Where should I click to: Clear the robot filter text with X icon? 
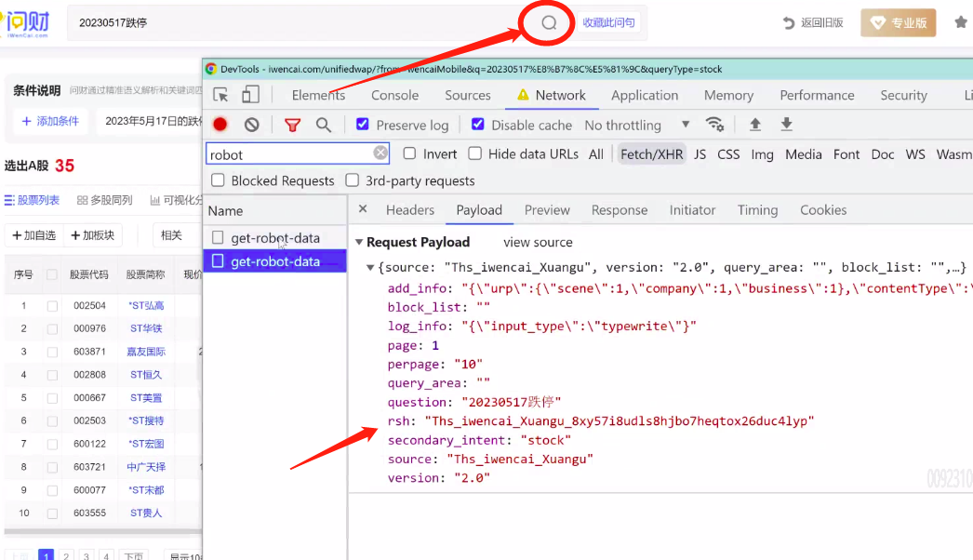point(380,153)
